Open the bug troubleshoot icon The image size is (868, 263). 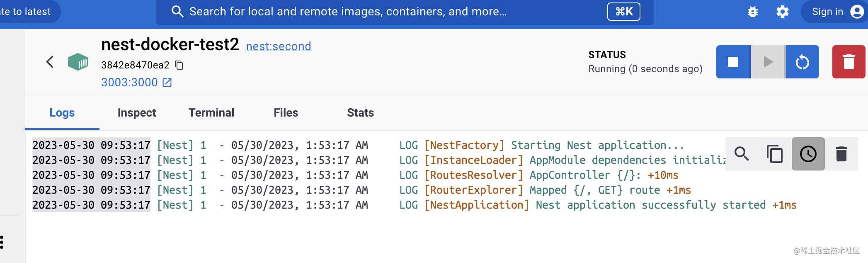pyautogui.click(x=752, y=12)
